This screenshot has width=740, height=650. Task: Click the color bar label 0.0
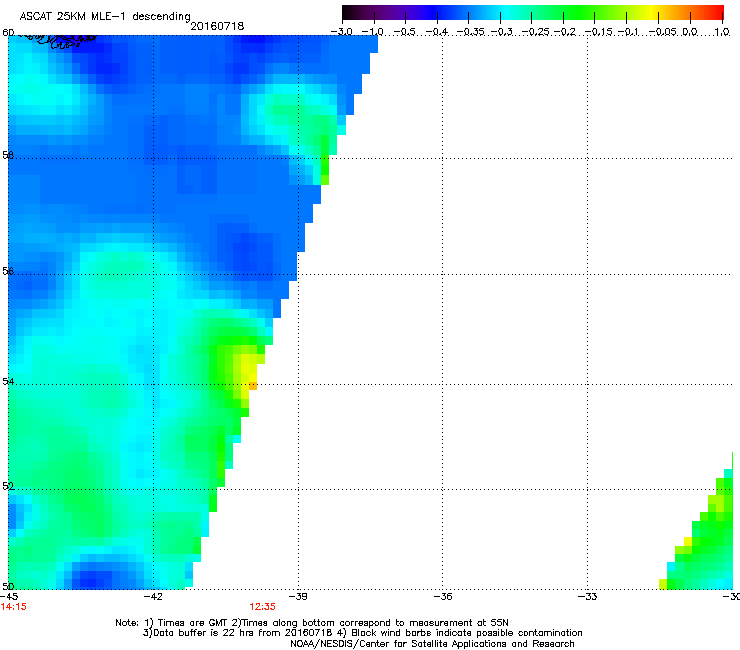click(x=690, y=32)
